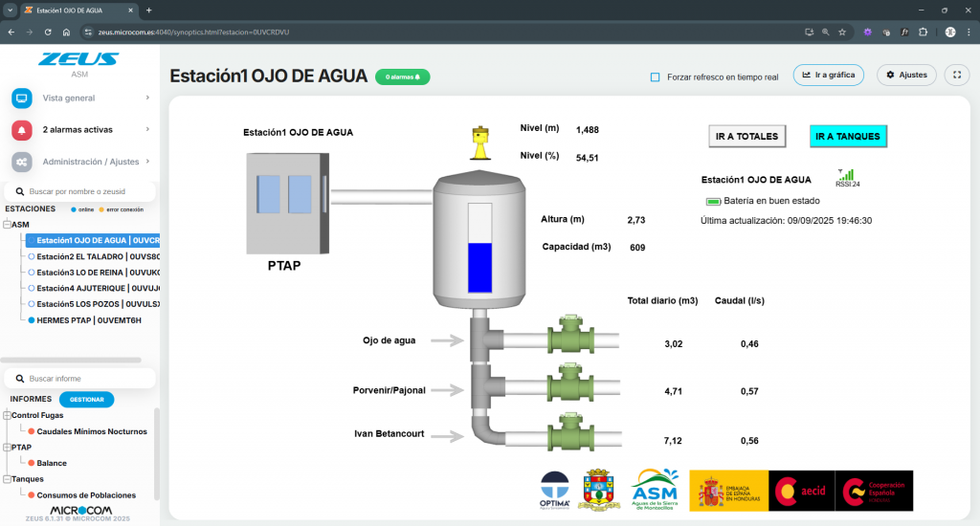Viewport: 980px width, 526px height.
Task: Click the Embajada de España logo
Action: pos(728,491)
